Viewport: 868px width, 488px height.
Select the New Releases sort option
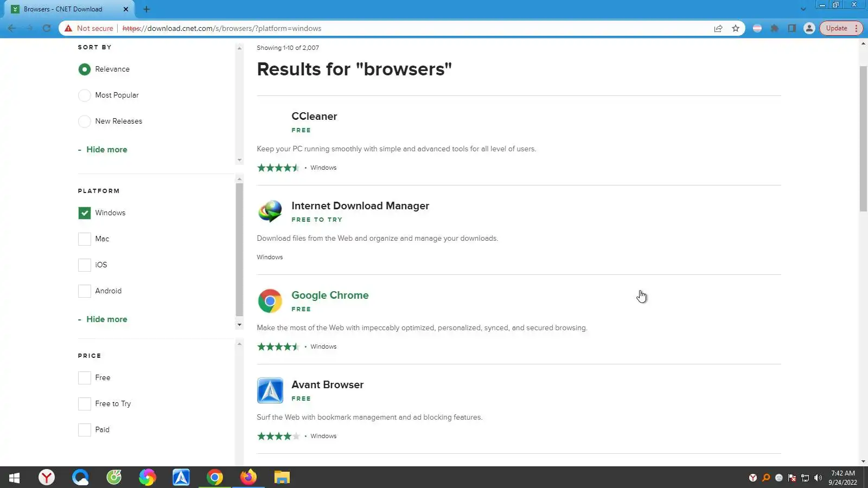pyautogui.click(x=85, y=121)
